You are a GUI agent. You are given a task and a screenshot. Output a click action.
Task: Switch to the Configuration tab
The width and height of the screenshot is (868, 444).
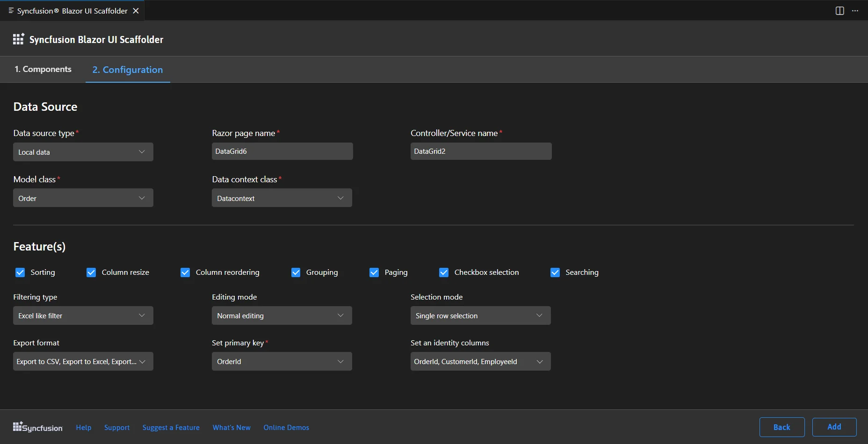tap(127, 70)
